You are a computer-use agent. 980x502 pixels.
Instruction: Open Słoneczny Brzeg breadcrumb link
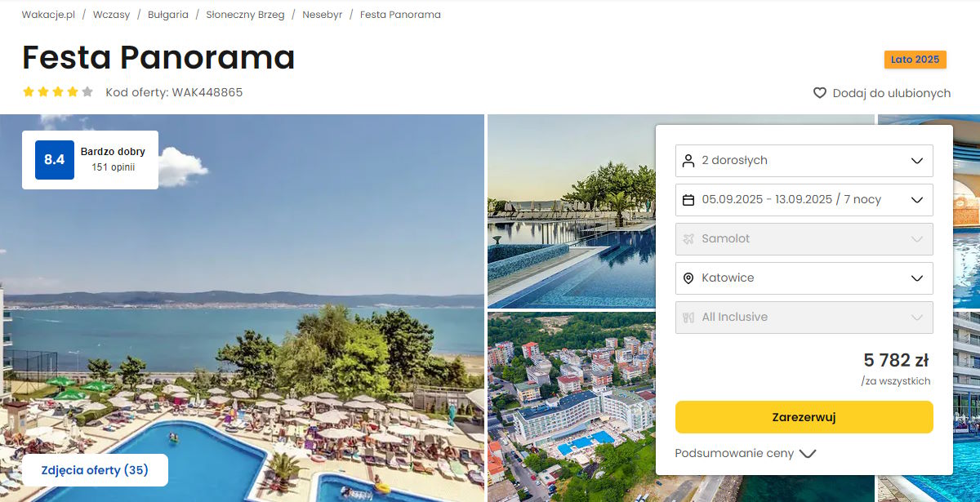245,15
